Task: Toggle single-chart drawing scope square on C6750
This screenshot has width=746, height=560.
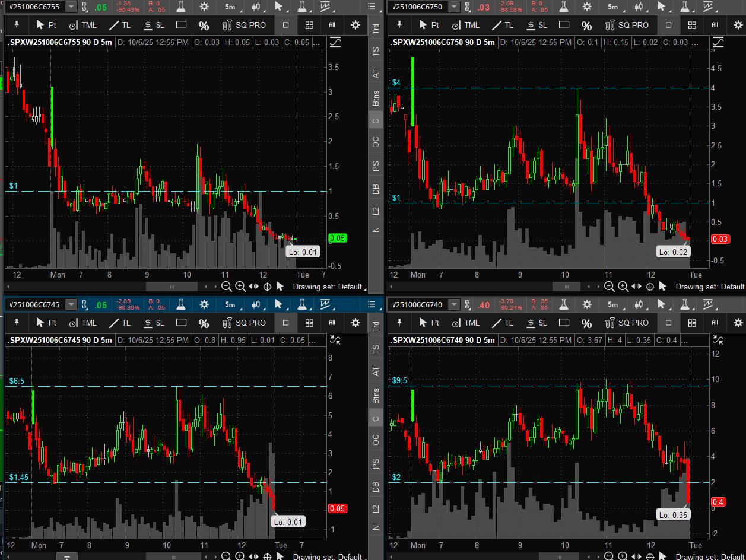Action: click(669, 25)
